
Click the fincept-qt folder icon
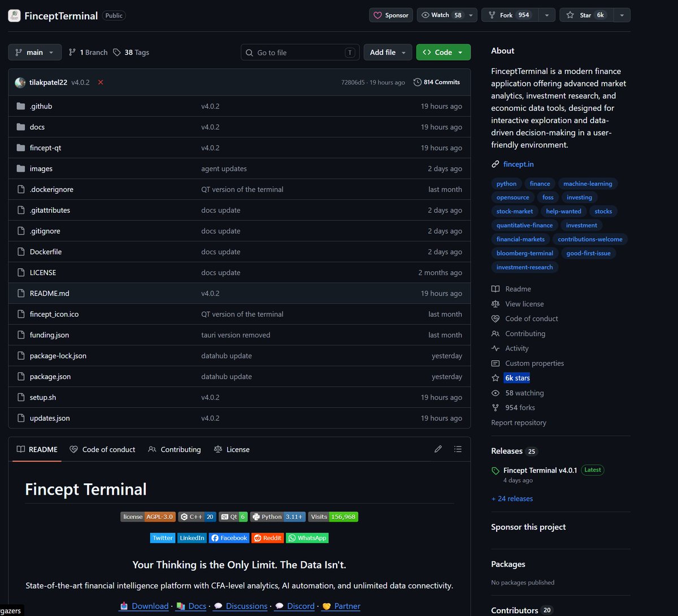pos(21,148)
